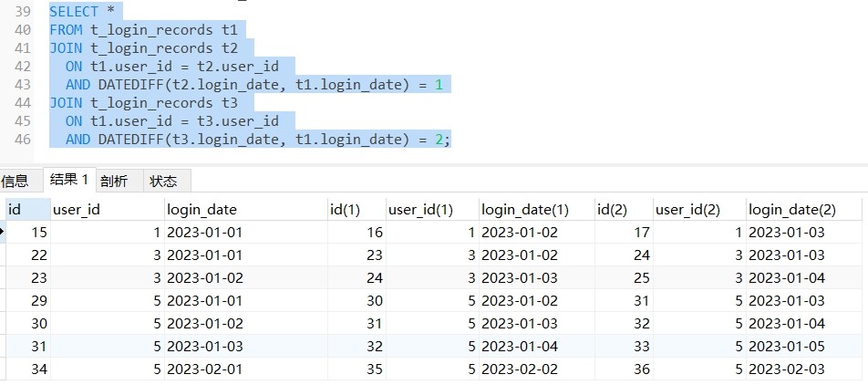Image resolution: width=868 pixels, height=385 pixels.
Task: Select the id cell with value 22
Action: (x=27, y=255)
